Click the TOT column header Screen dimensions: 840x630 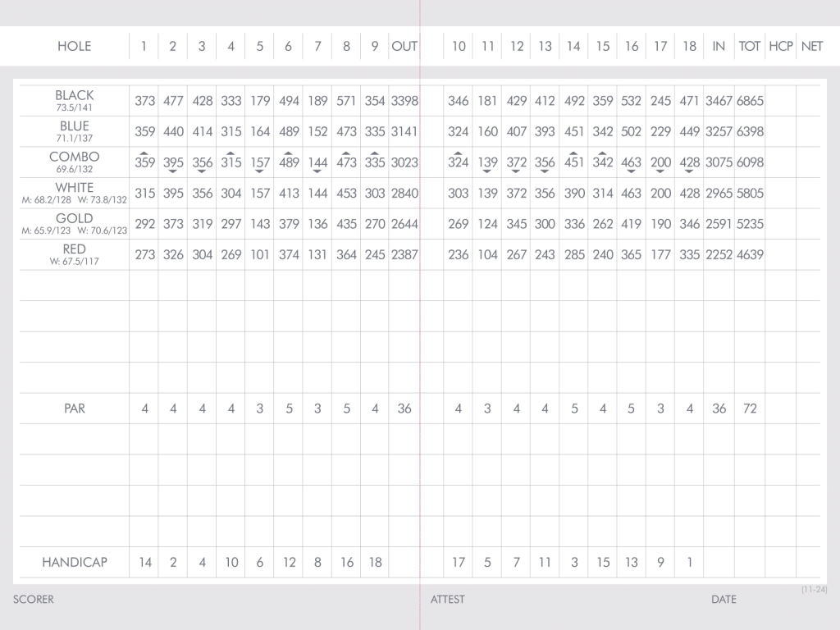[750, 47]
